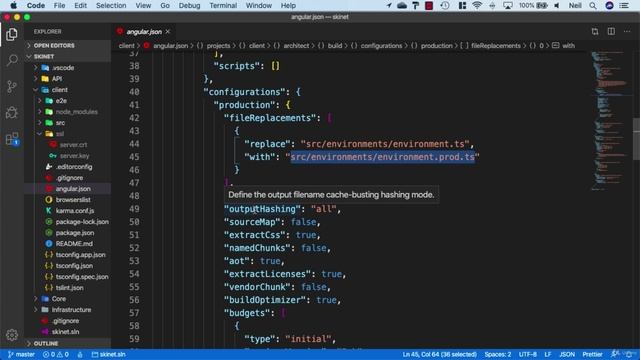Screen dimensions: 640x360
Task: Open the Window menu
Action: [x=258, y=5]
